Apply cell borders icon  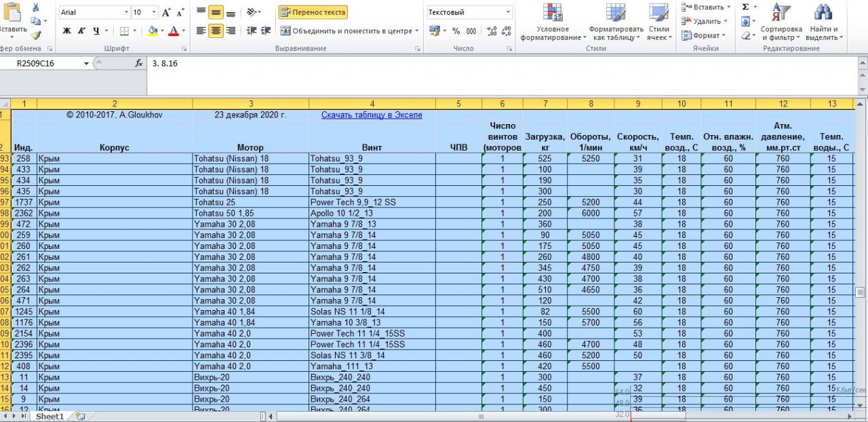(124, 31)
